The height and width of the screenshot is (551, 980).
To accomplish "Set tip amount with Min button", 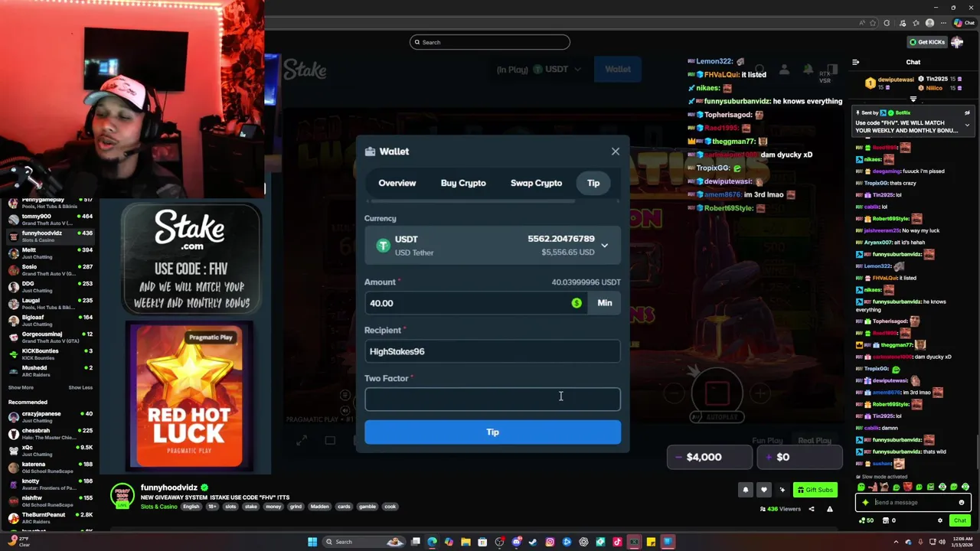I will click(605, 303).
